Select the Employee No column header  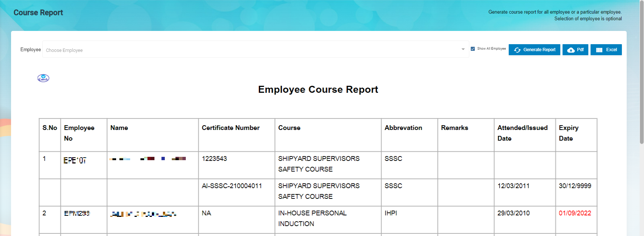tap(79, 133)
